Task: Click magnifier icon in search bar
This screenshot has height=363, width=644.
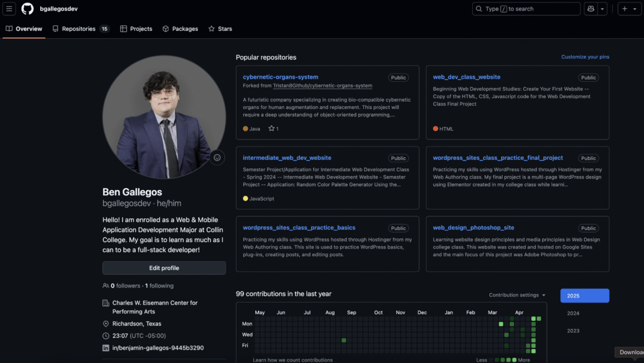Action: click(x=479, y=9)
